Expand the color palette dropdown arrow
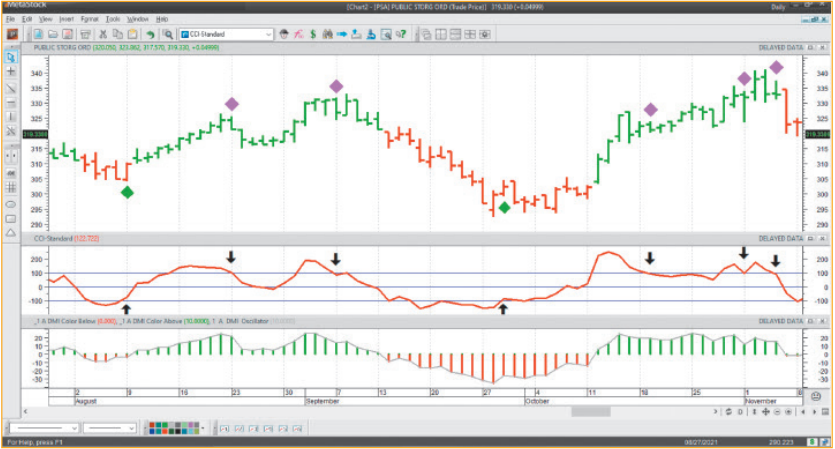The height and width of the screenshot is (449, 835). (203, 428)
